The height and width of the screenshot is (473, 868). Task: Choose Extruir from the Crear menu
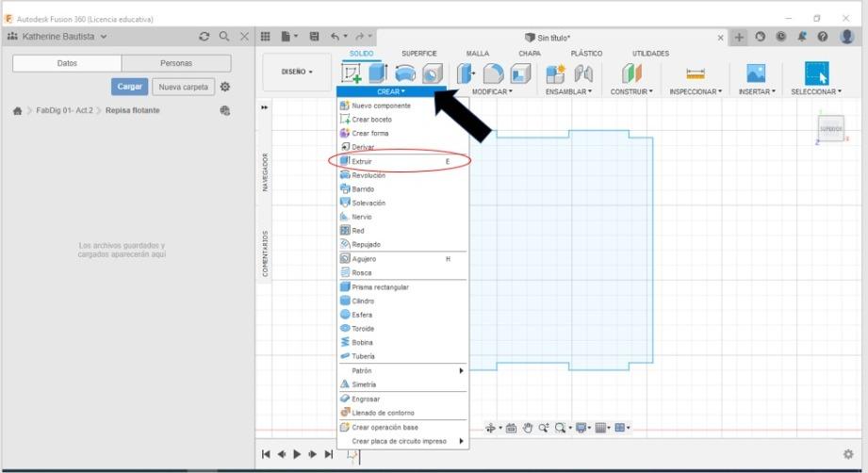pyautogui.click(x=403, y=161)
